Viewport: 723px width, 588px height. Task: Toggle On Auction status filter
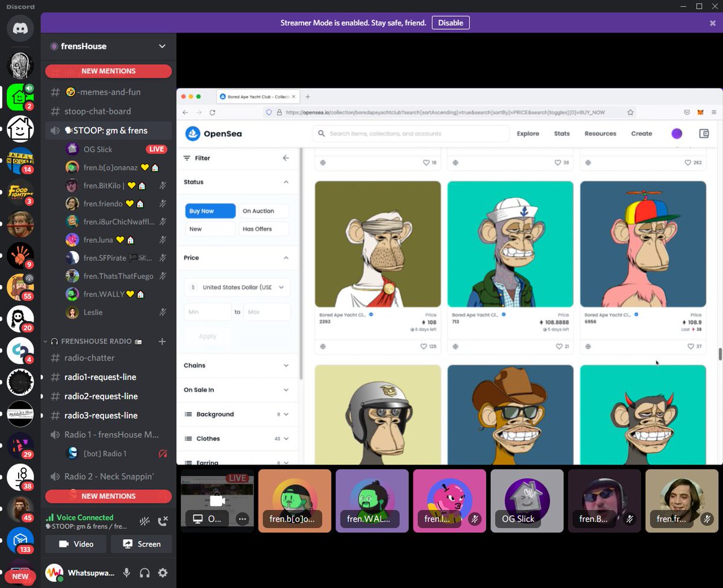click(263, 211)
